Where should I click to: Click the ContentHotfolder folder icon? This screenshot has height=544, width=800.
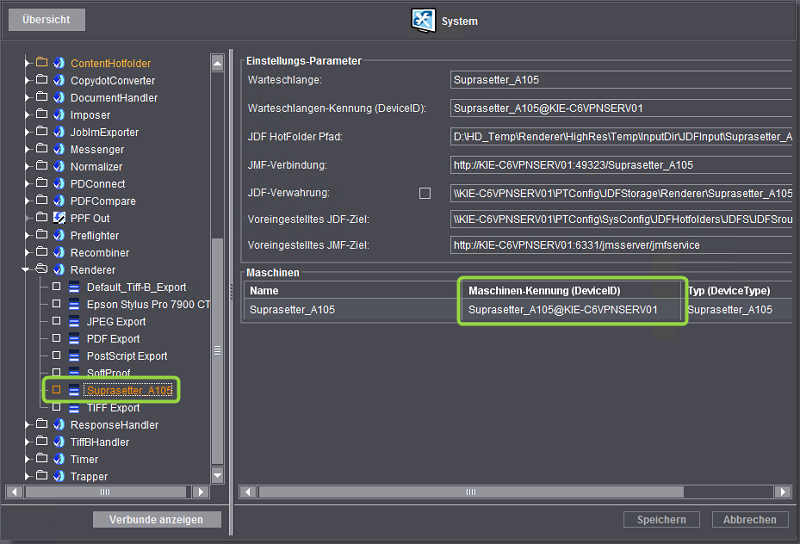tap(42, 63)
